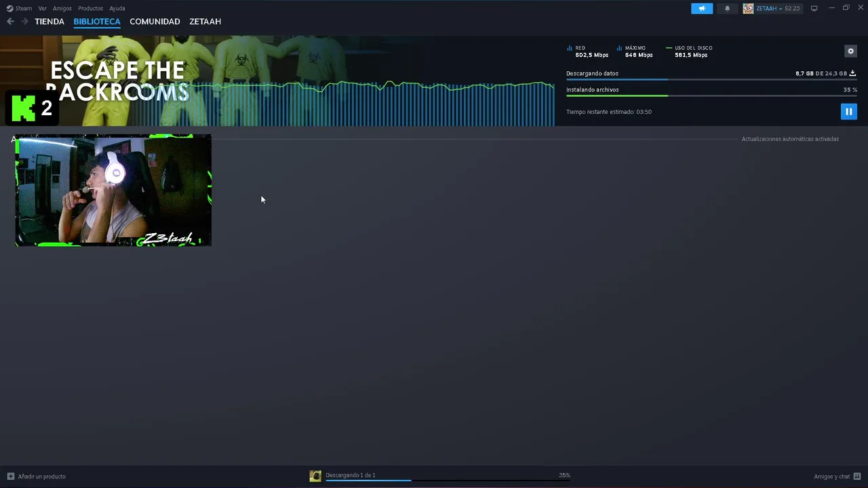The height and width of the screenshot is (488, 868).
Task: Click the wallet balance $2.23
Action: 792,8
